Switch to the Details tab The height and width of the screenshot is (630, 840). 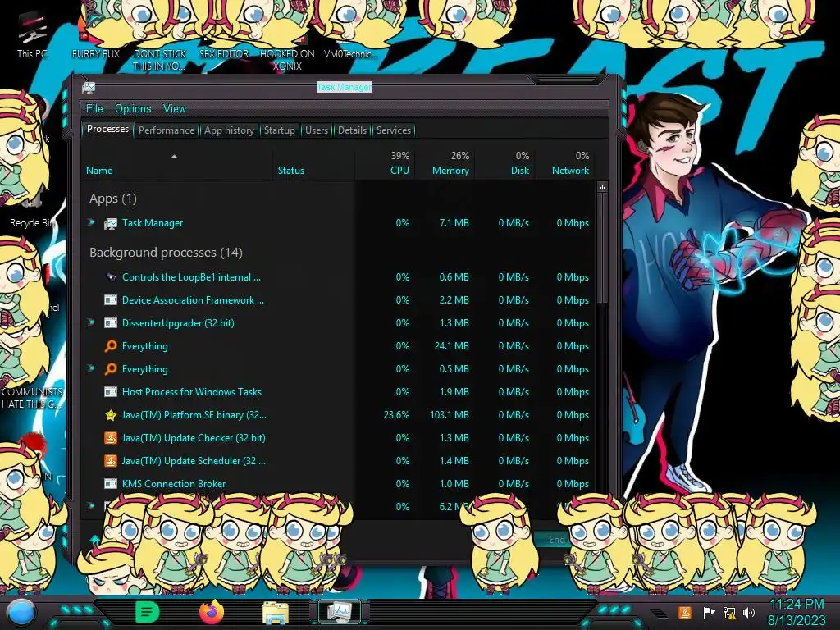click(x=352, y=130)
